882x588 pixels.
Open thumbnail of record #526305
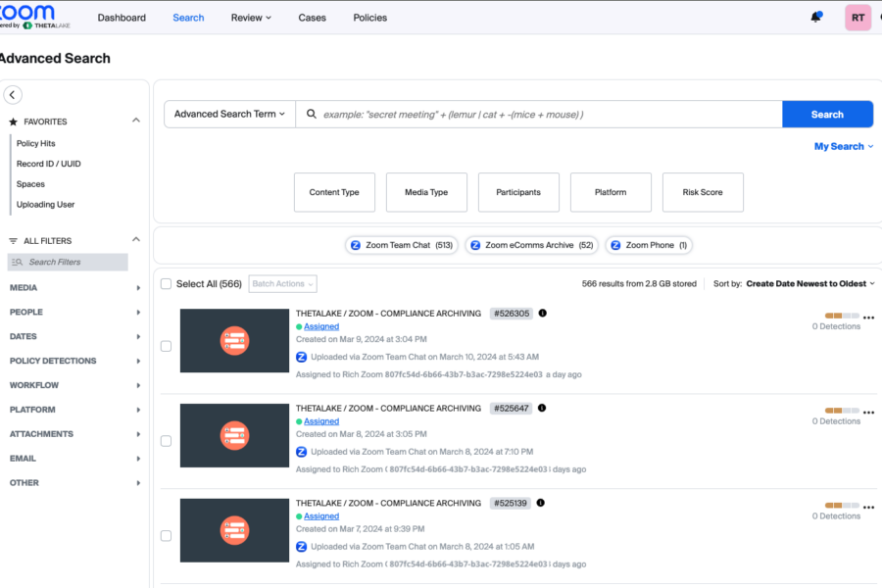pos(234,340)
